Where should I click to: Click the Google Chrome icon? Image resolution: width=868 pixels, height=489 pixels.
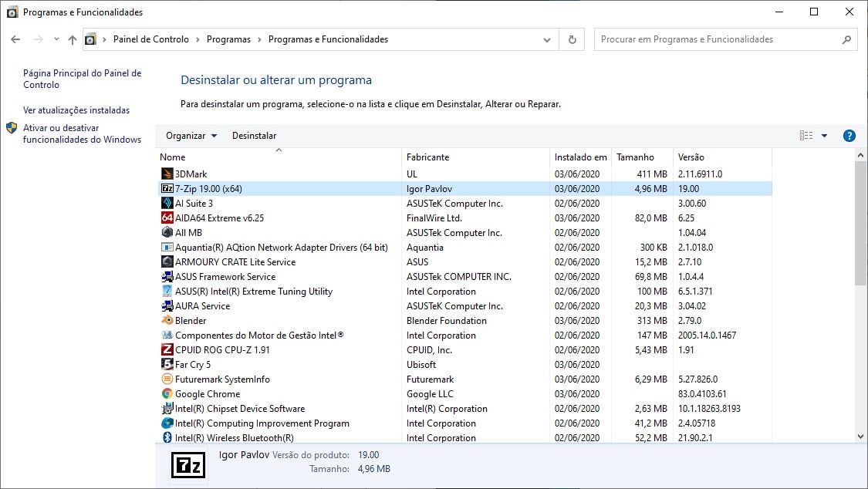click(167, 394)
